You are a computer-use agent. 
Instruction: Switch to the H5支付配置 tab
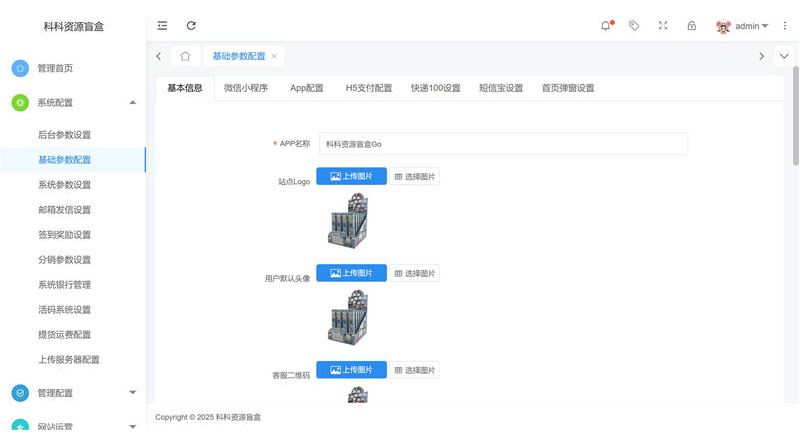368,88
